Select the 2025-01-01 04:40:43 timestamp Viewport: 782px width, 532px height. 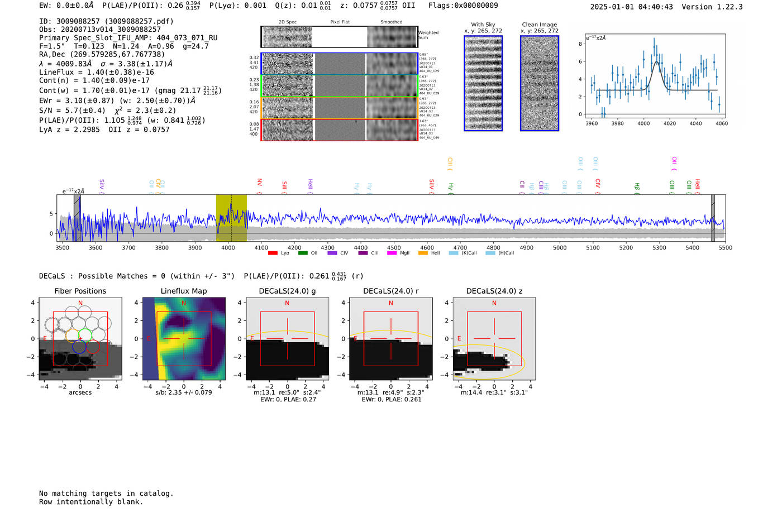(x=632, y=7)
